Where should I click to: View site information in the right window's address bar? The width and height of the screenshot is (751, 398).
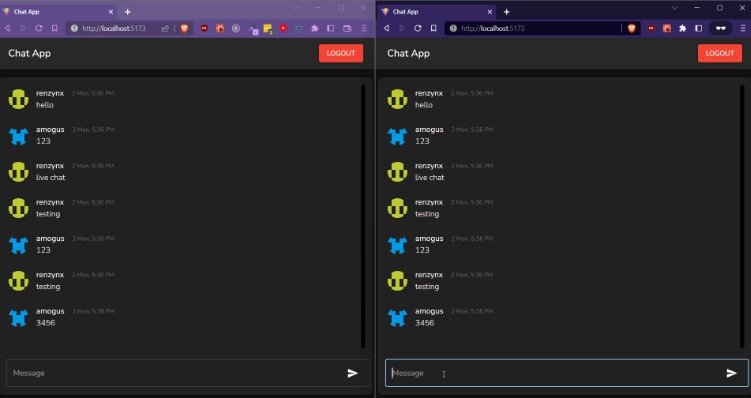(x=454, y=28)
